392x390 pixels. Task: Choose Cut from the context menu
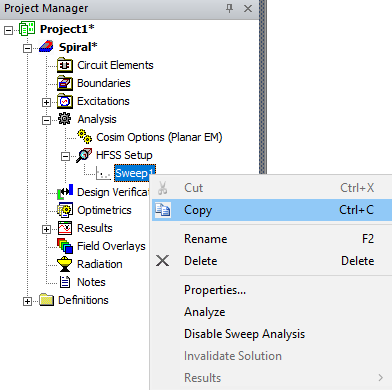pos(272,188)
